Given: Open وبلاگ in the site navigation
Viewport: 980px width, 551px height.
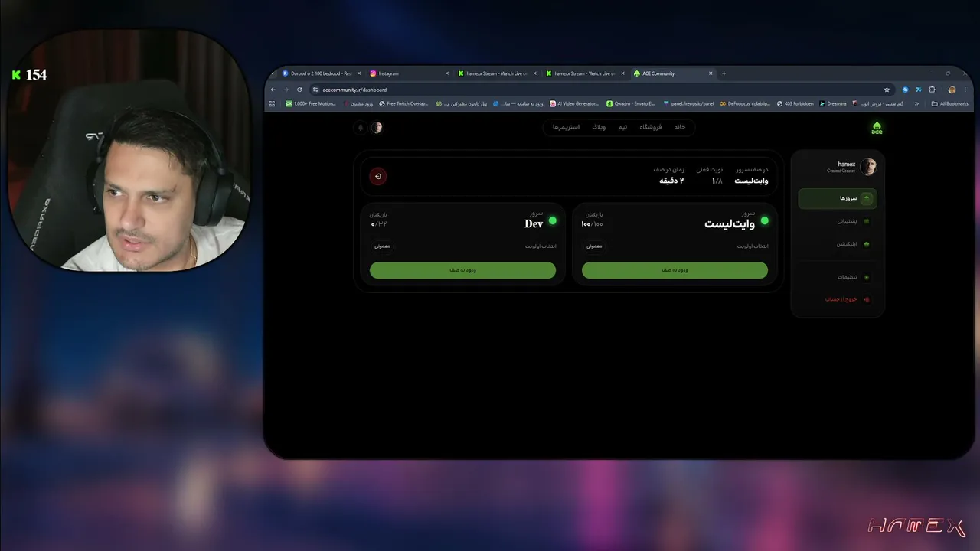Looking at the screenshot, I should click(599, 127).
